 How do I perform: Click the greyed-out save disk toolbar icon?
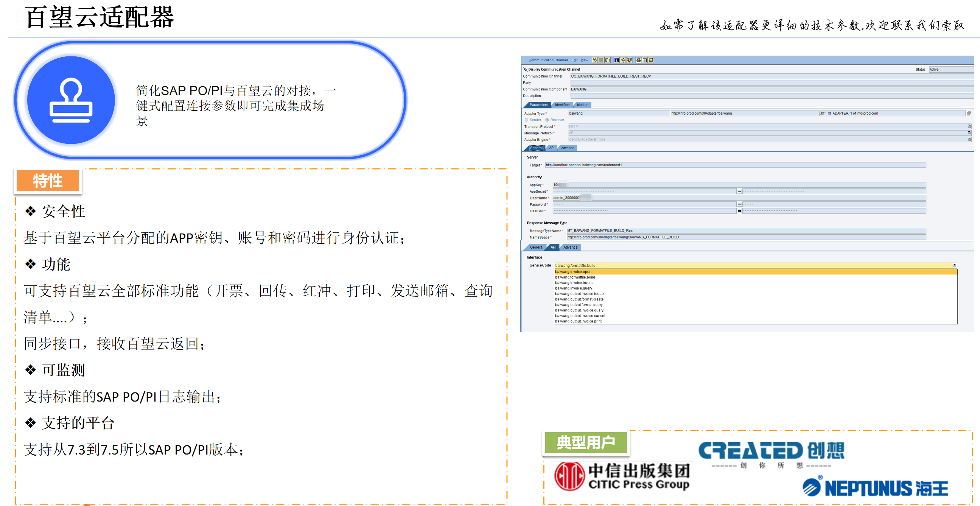click(x=601, y=60)
